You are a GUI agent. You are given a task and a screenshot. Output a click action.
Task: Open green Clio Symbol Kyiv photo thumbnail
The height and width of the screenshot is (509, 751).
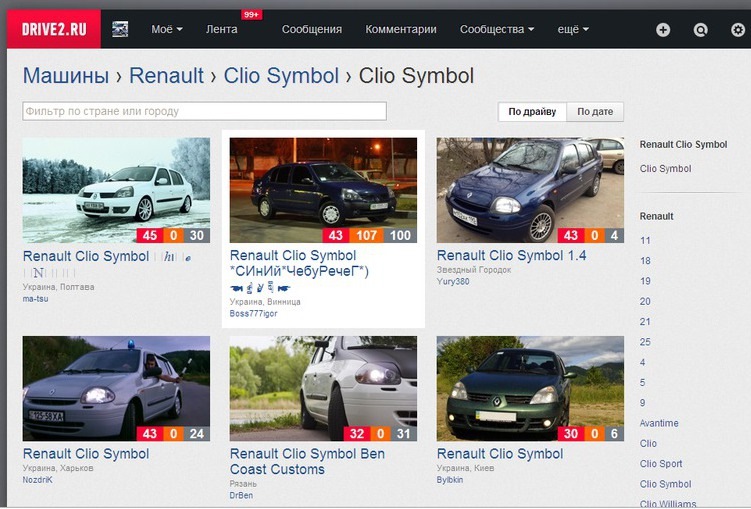530,388
